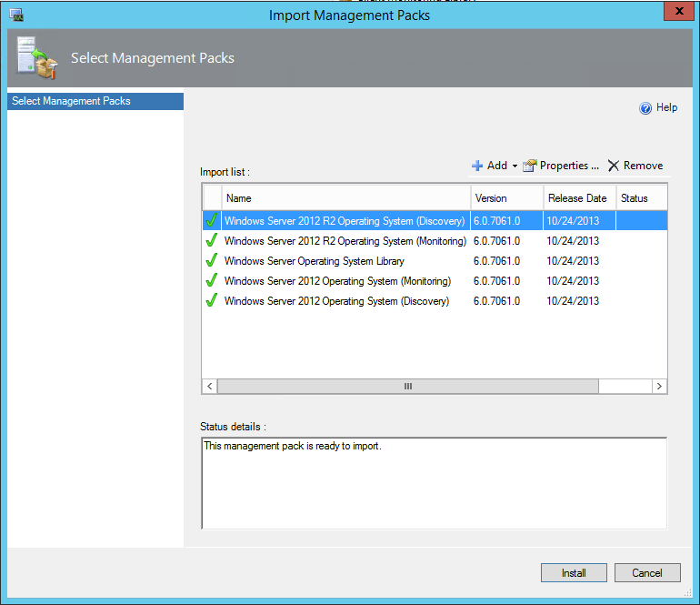Click the Properties toolbar icon
700x605 pixels.
(x=529, y=166)
